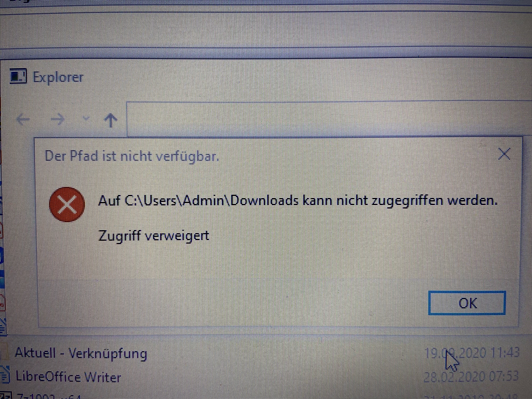Viewport: 532px width, 399px height.
Task: Go back with the left arrow button
Action: click(x=23, y=119)
